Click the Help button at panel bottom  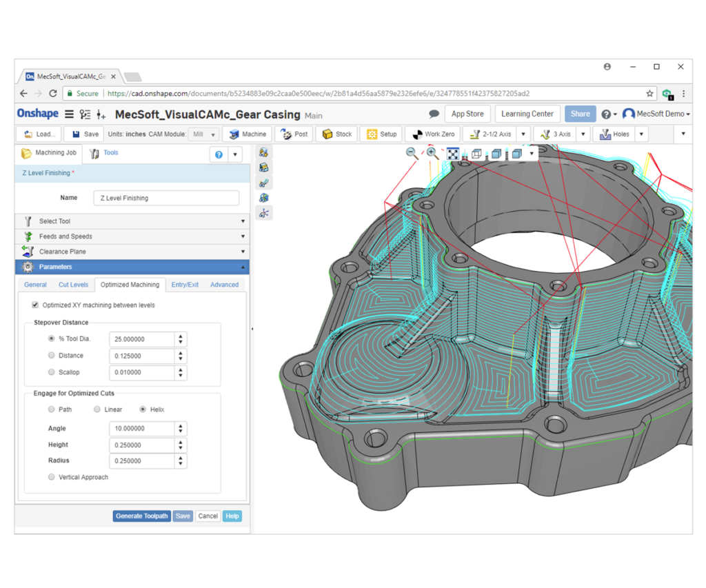(x=232, y=516)
